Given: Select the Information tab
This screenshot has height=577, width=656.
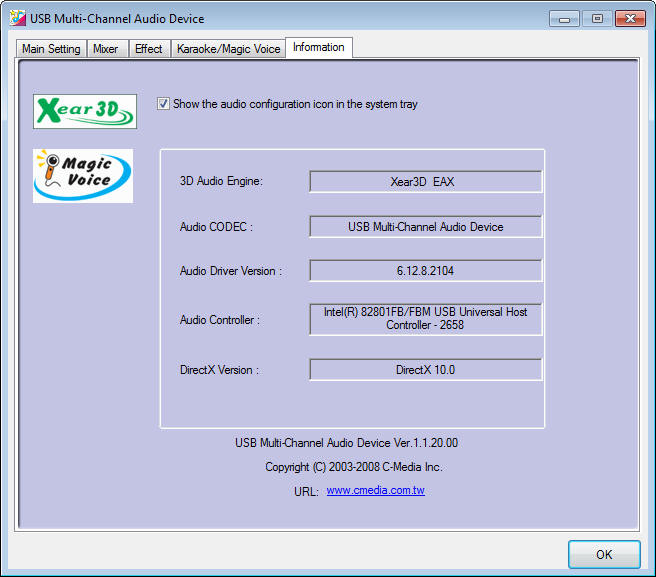Looking at the screenshot, I should coord(319,47).
